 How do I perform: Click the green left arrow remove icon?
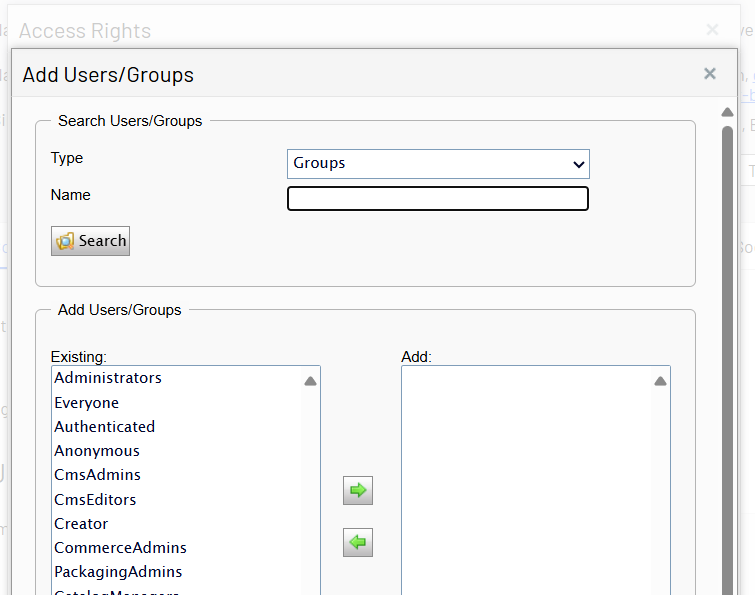coord(357,543)
